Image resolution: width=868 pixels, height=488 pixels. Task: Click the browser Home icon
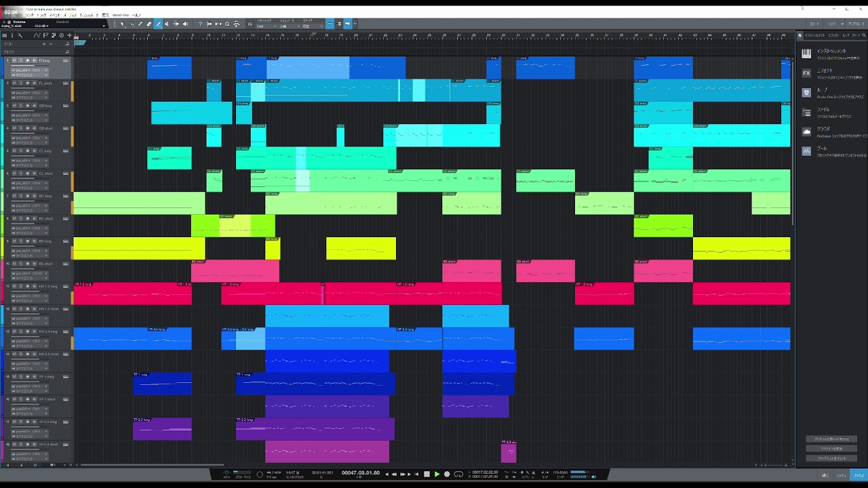pos(800,35)
